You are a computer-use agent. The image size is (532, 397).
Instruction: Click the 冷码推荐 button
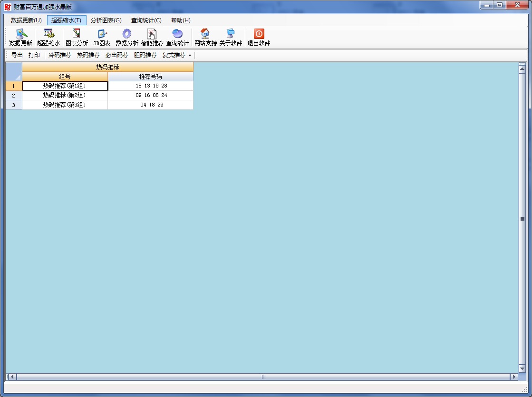pyautogui.click(x=60, y=55)
